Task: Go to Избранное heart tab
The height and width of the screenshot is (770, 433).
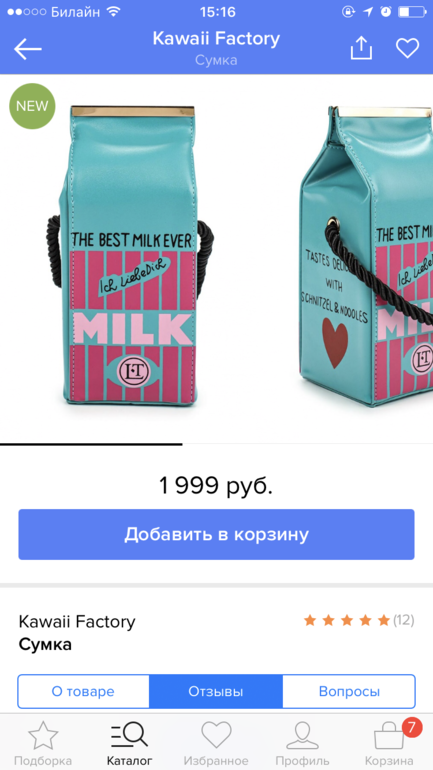Action: (x=216, y=743)
